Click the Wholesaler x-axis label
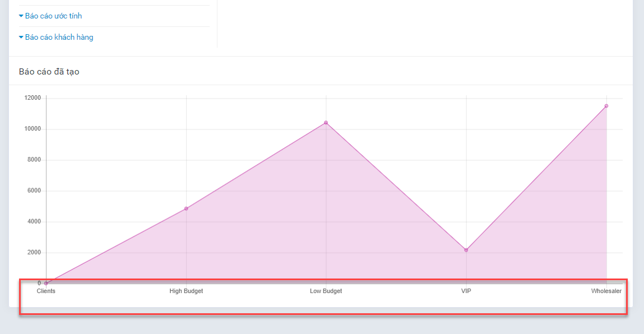 point(606,291)
